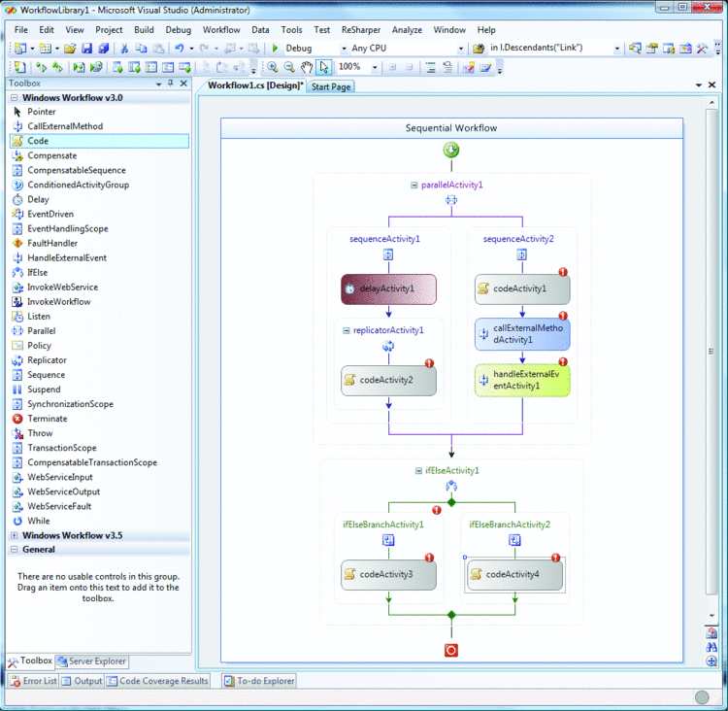Collapse the General toolbox group

click(14, 550)
